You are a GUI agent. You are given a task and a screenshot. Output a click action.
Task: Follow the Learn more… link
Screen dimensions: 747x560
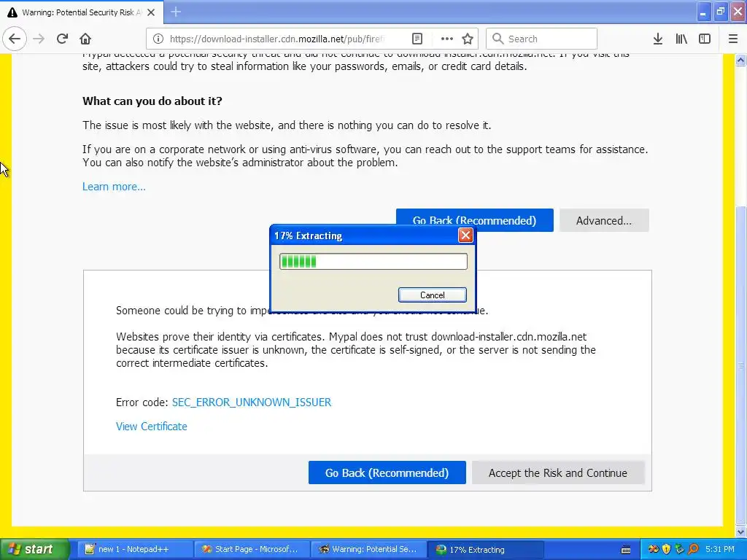(114, 187)
